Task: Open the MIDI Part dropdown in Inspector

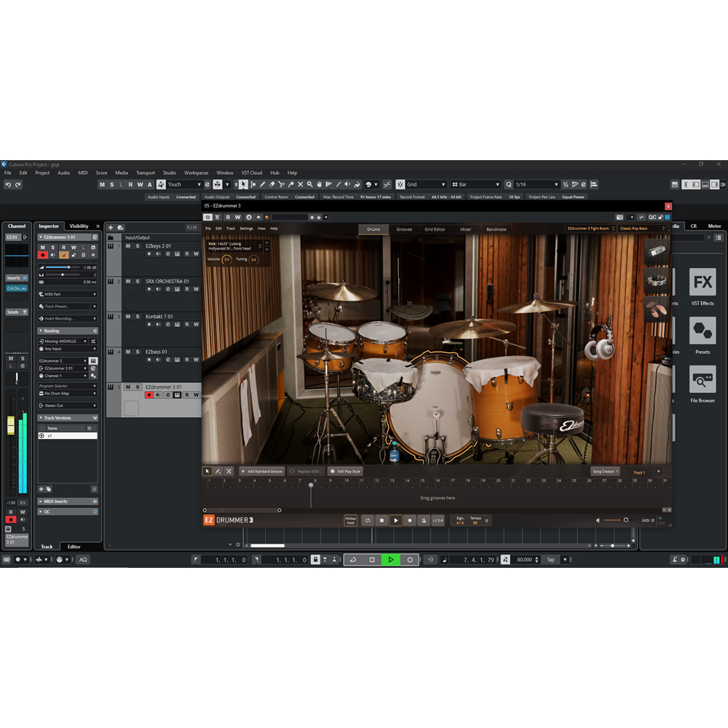Action: click(67, 294)
